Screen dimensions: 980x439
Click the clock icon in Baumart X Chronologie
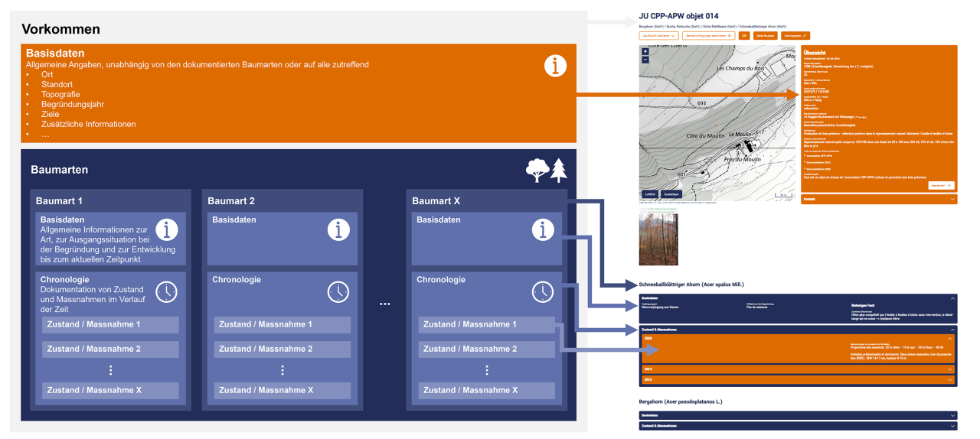click(543, 291)
